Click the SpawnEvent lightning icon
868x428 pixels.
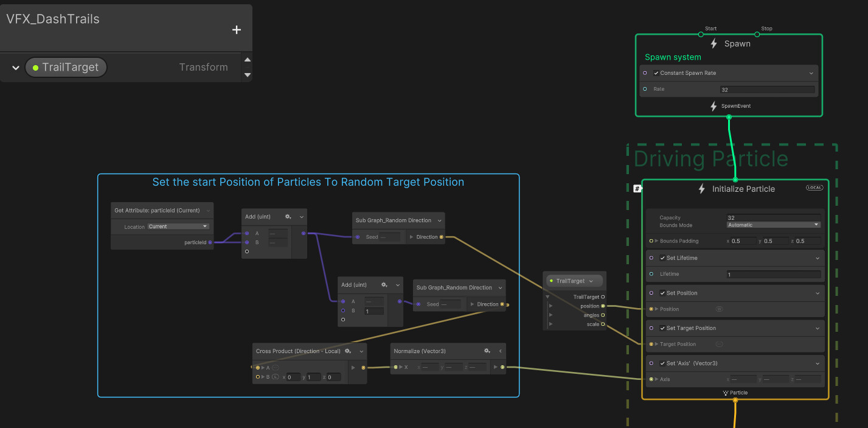click(713, 106)
